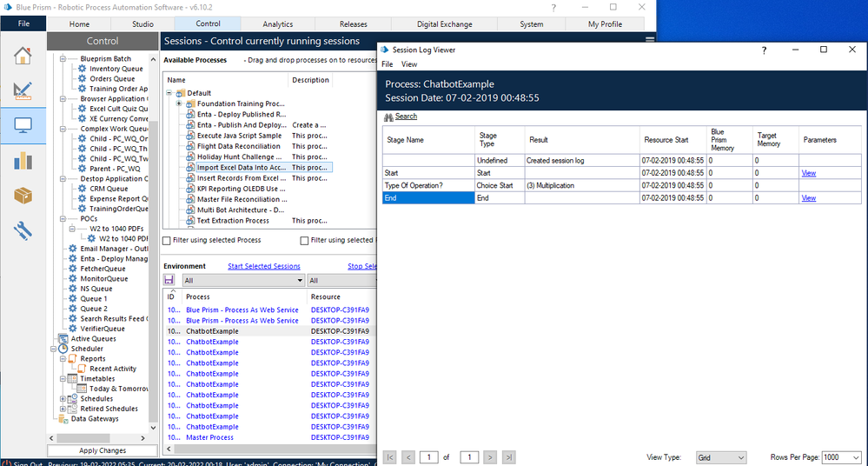Click the panel menu icon in Sessions header
This screenshot has height=466, width=868.
point(650,40)
